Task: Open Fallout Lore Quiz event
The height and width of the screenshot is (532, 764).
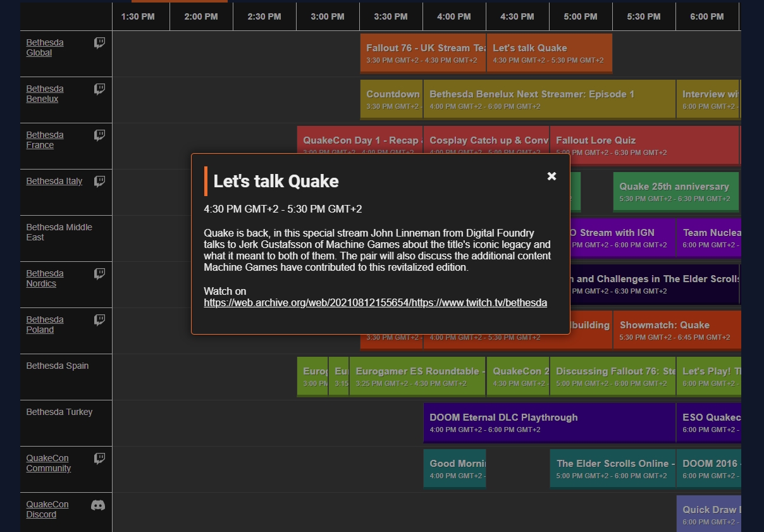Action: click(x=644, y=145)
